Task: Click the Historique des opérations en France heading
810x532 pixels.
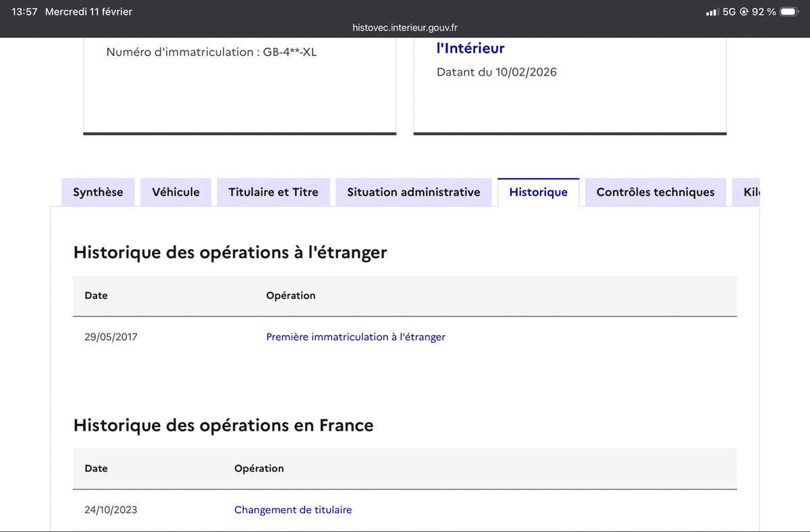Action: tap(223, 425)
